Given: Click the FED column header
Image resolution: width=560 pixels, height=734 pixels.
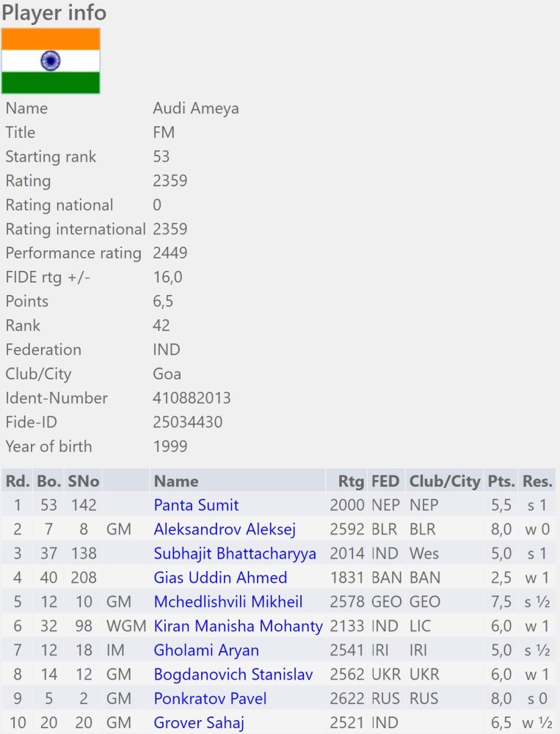Looking at the screenshot, I should 385,481.
